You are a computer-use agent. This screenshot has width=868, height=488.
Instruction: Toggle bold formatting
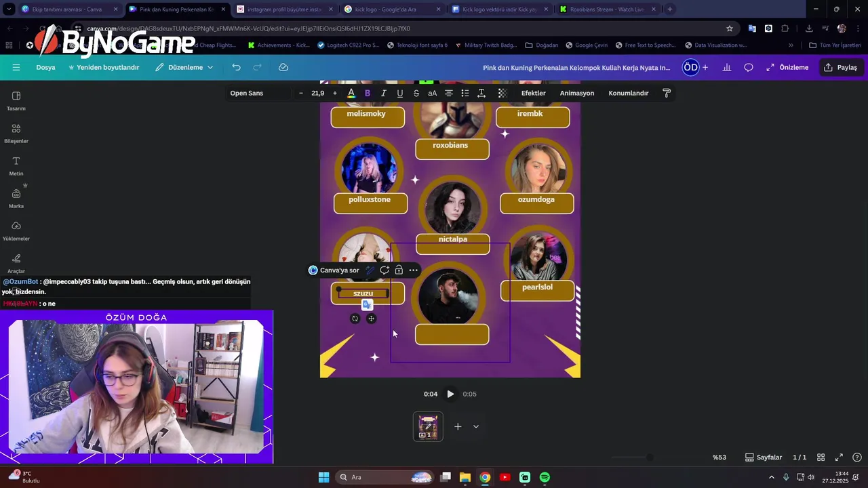(368, 93)
